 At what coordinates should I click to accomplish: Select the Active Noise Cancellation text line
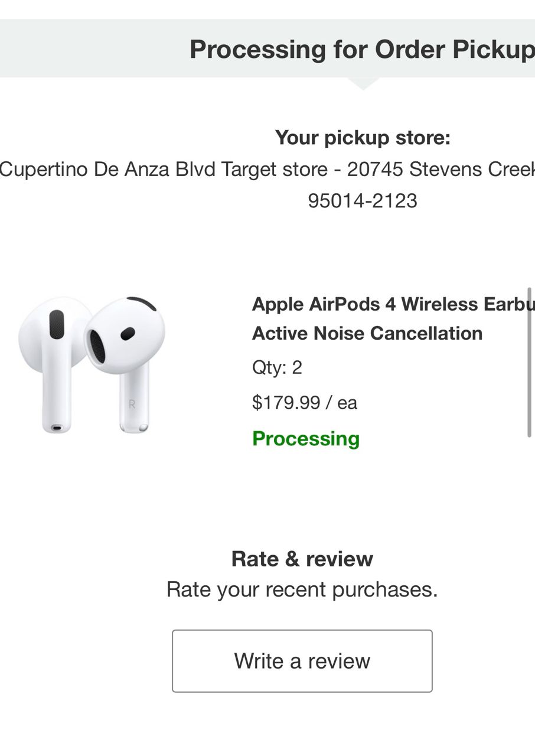coord(367,334)
